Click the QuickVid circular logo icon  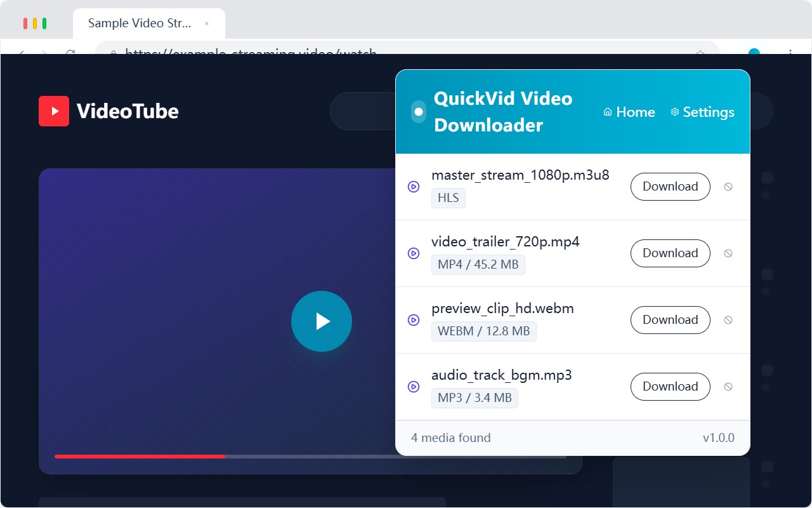tap(418, 111)
